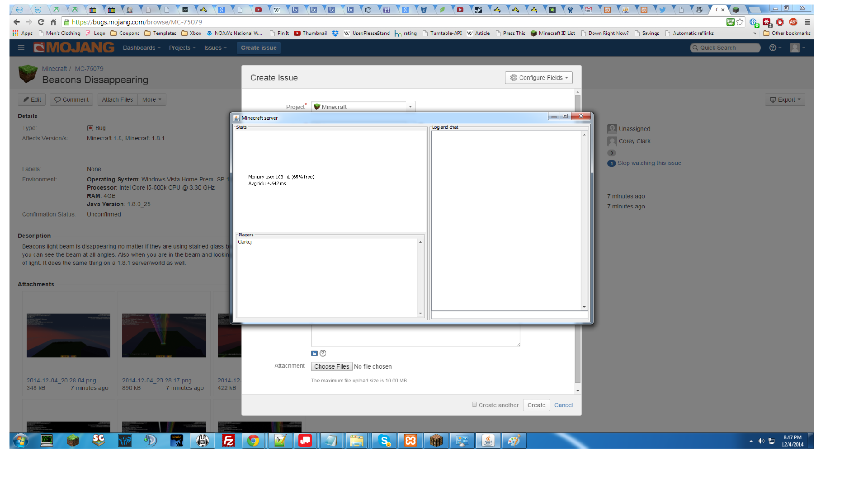Open FileZilla from the taskbar

229,441
